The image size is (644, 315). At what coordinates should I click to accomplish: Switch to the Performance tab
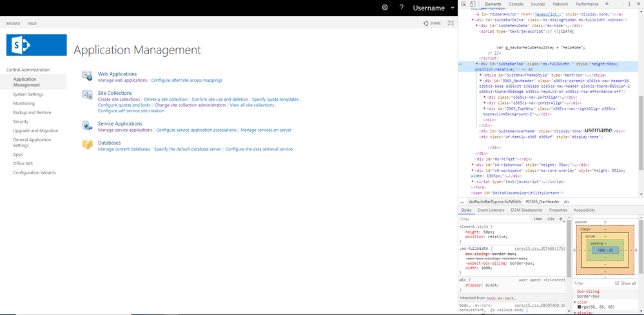pos(587,4)
